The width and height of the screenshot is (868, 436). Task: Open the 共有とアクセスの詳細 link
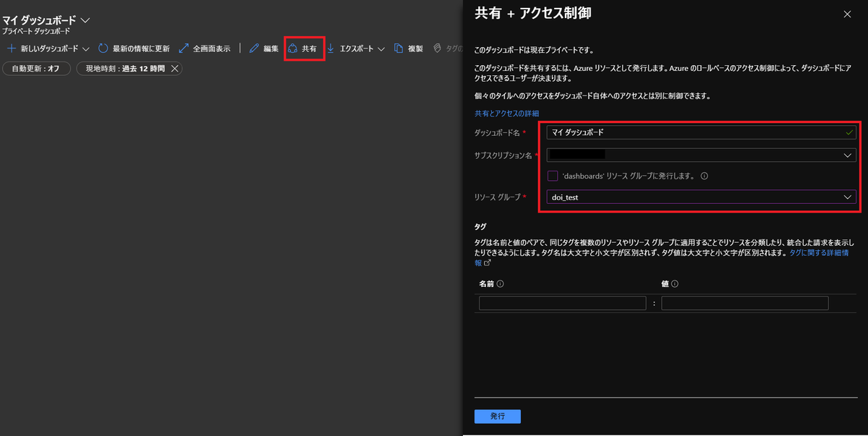coord(506,113)
